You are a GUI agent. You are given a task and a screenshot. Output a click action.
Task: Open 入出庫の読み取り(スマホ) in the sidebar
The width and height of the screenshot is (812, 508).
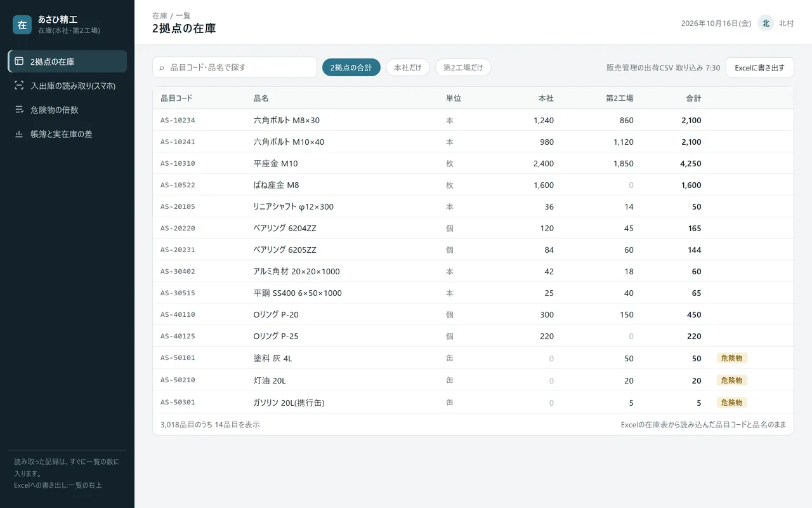pos(67,86)
